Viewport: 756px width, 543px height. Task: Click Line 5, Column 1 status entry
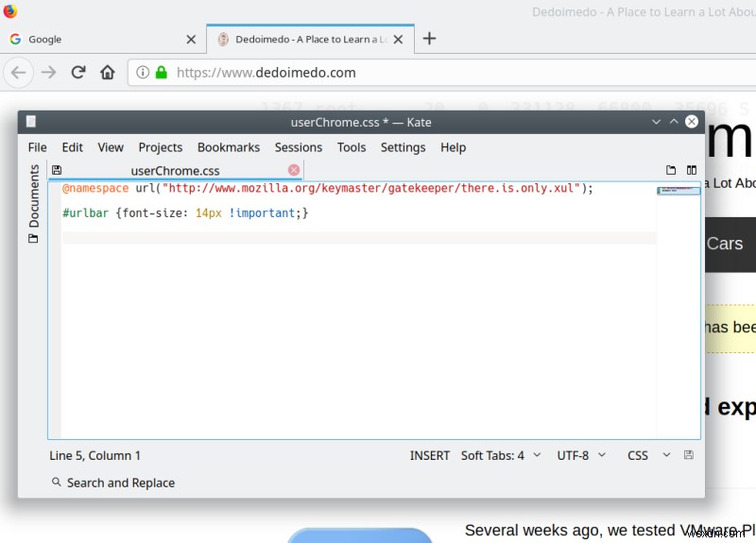(95, 456)
